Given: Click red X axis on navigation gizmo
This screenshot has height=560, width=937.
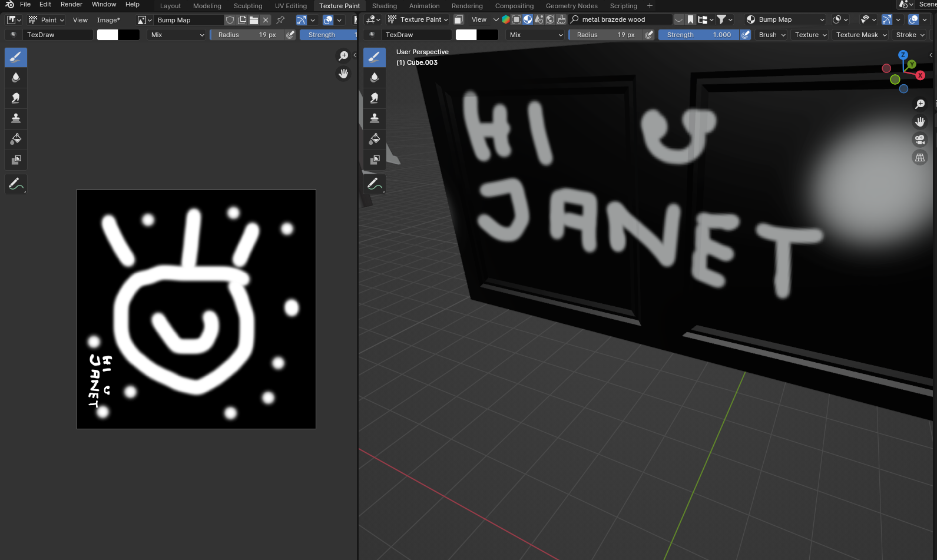Looking at the screenshot, I should [x=920, y=75].
